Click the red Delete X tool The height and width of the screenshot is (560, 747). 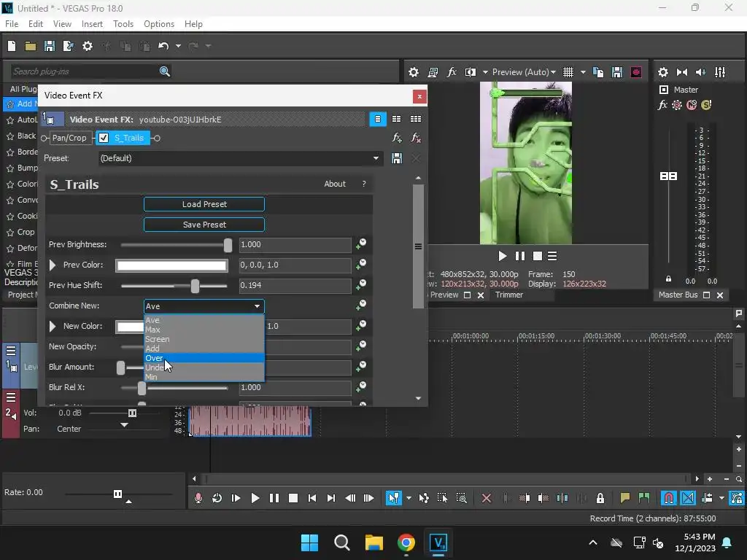[x=486, y=498]
